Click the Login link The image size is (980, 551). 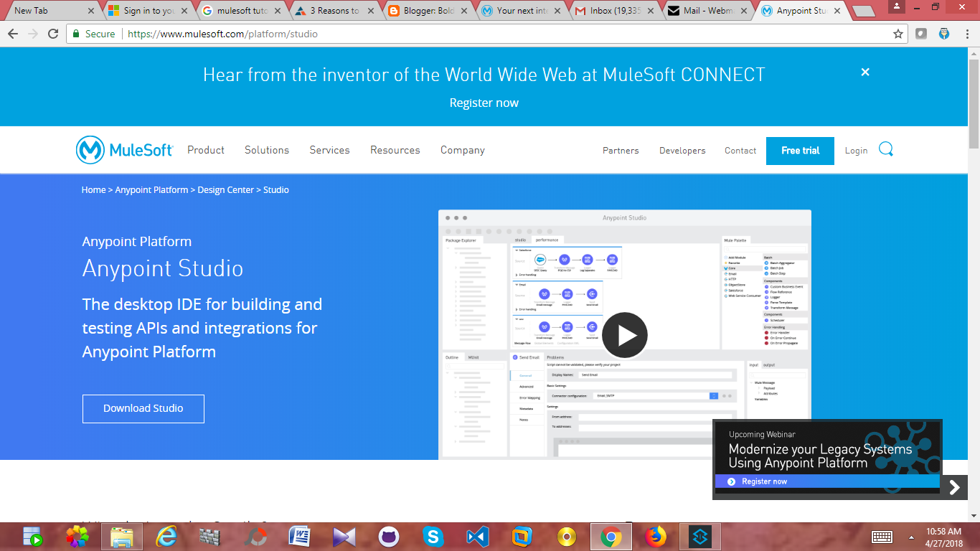pyautogui.click(x=856, y=151)
